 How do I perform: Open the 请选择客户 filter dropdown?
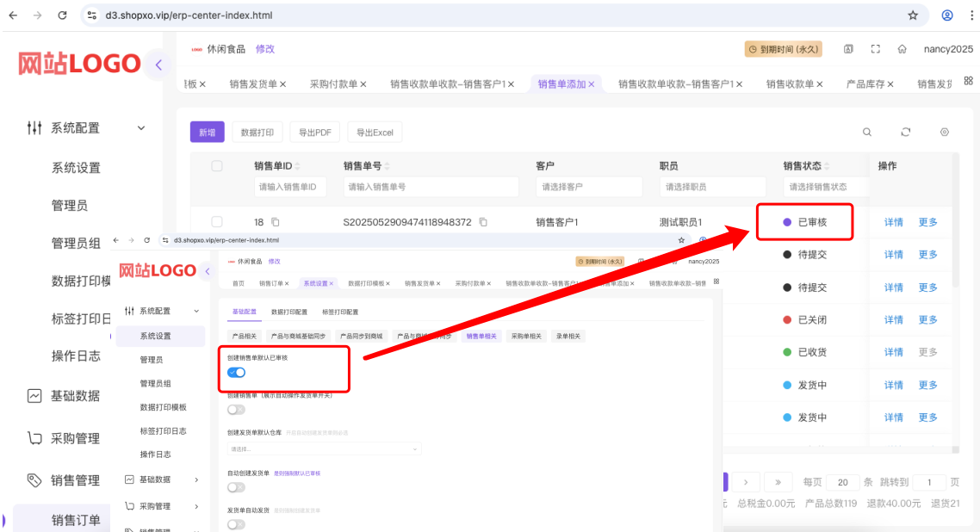(589, 187)
